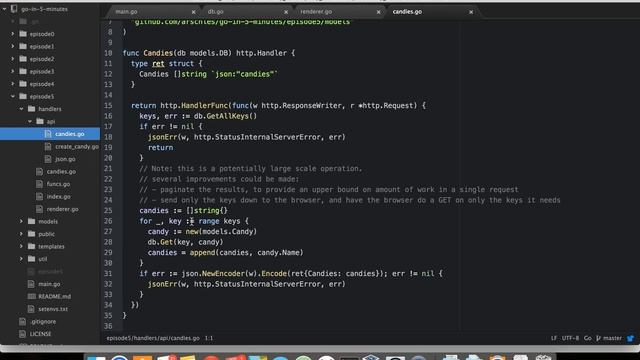640x360 pixels.
Task: Close the db.go tab
Action: [286, 12]
